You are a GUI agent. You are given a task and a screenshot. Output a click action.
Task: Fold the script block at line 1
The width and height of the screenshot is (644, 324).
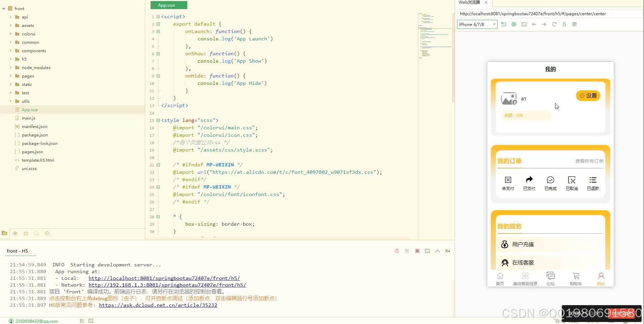158,17
